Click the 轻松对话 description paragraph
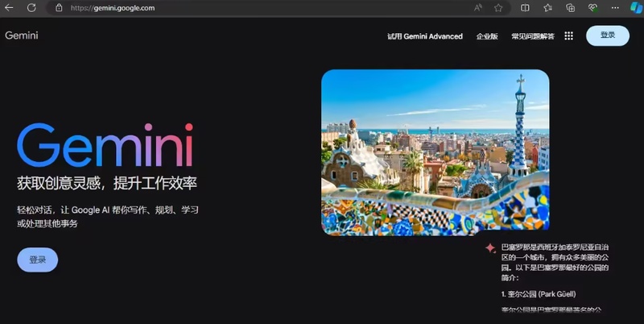The width and height of the screenshot is (644, 324). click(108, 217)
